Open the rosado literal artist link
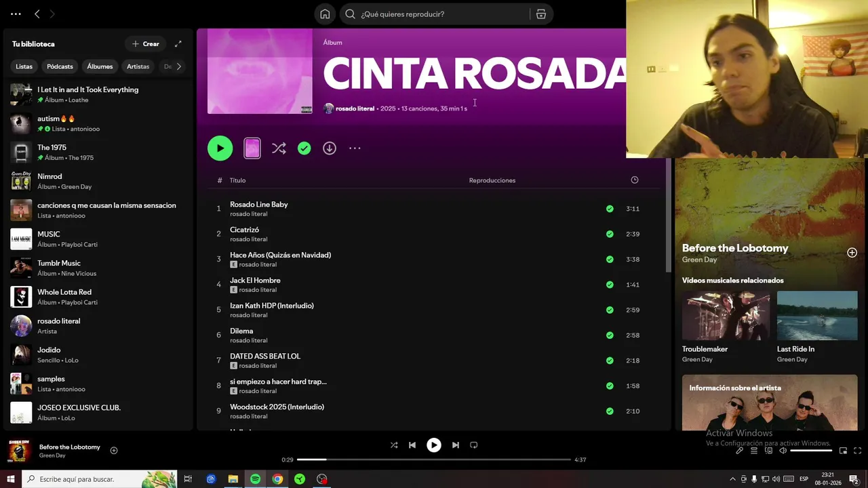Screen dimensions: 868x488 355,108
